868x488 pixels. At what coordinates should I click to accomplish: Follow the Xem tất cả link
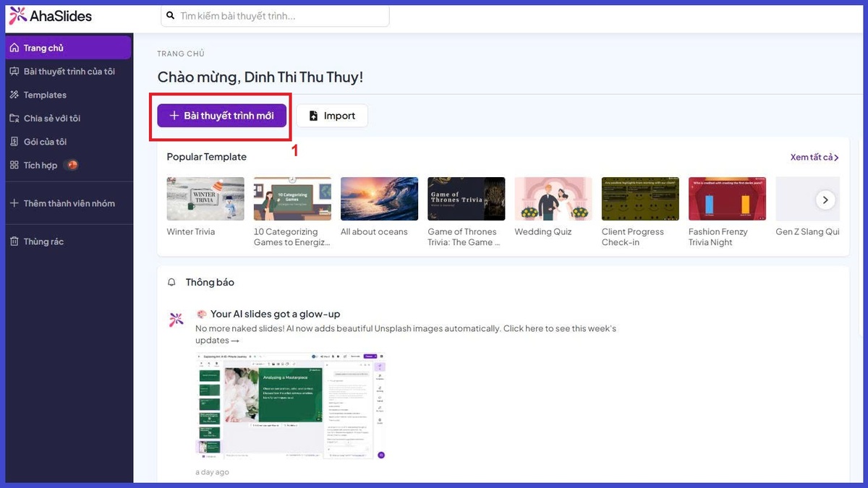[814, 157]
